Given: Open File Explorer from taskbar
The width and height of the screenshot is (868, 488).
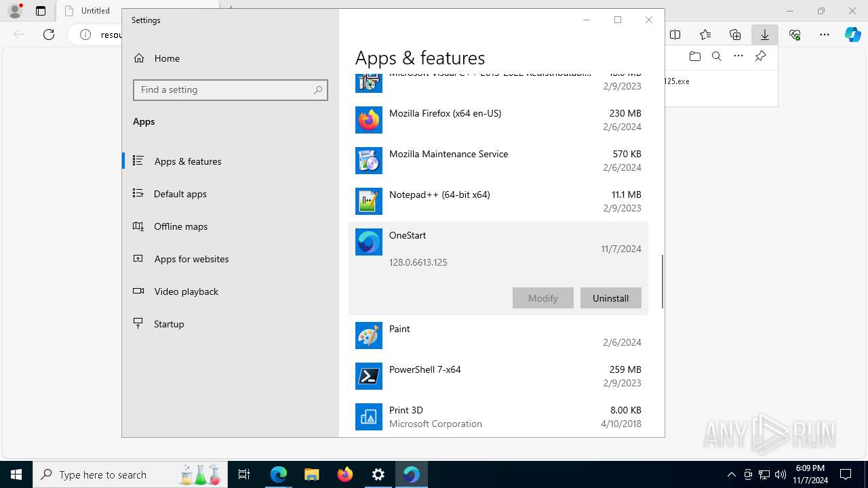Looking at the screenshot, I should [x=312, y=474].
